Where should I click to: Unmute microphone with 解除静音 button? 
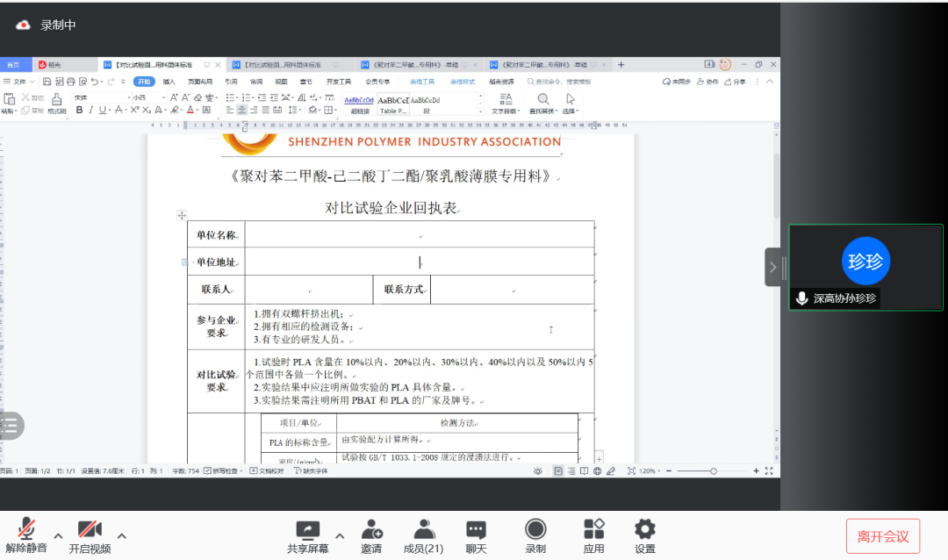tap(26, 535)
